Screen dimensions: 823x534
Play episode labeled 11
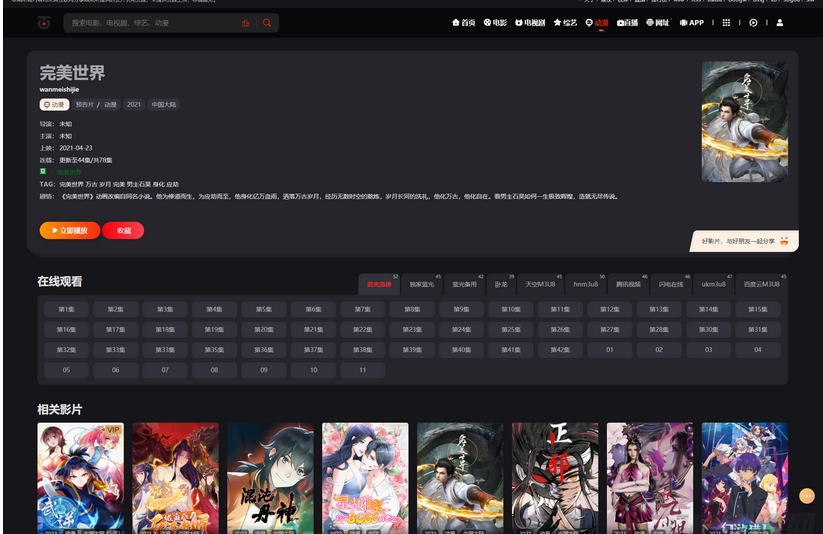point(363,370)
